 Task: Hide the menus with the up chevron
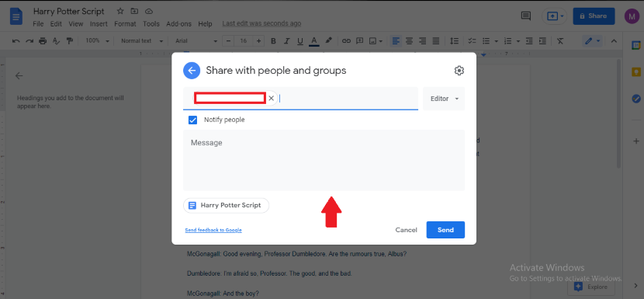coord(614,40)
